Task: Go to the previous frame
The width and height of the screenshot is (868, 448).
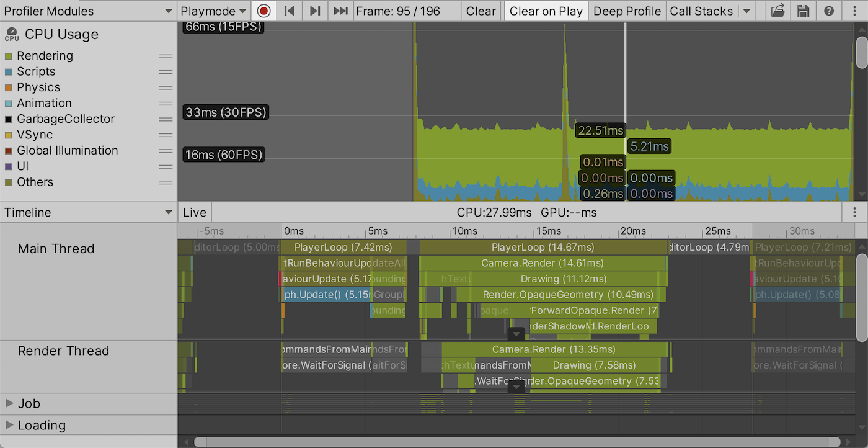Action: (x=289, y=11)
